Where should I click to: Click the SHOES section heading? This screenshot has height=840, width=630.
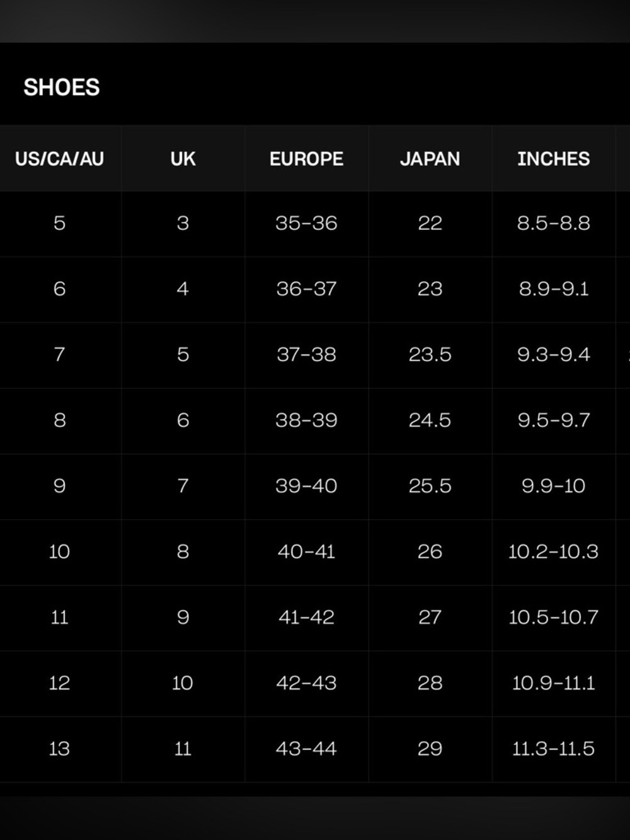(62, 87)
